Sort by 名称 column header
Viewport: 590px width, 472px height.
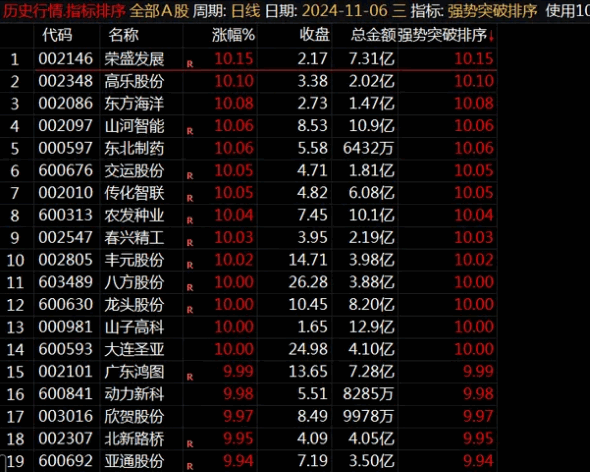(123, 35)
